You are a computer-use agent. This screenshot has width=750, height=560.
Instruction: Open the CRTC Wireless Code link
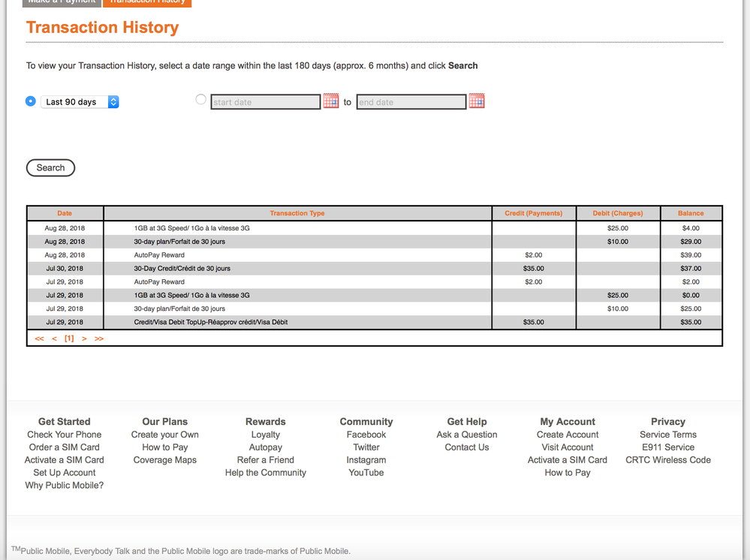click(667, 460)
